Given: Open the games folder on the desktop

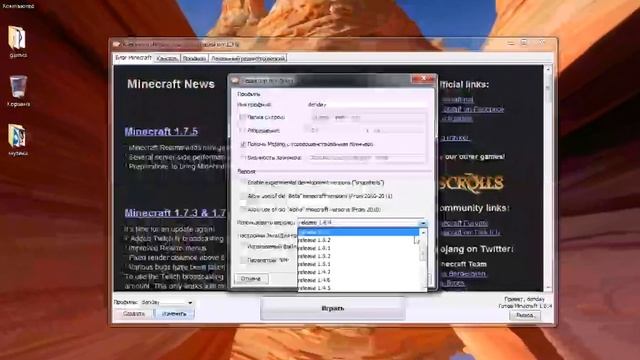Looking at the screenshot, I should coord(18,42).
